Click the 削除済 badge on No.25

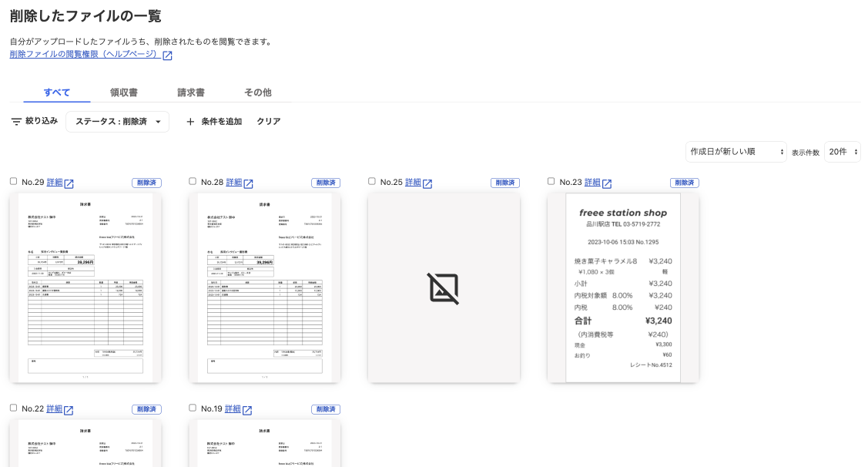click(505, 183)
